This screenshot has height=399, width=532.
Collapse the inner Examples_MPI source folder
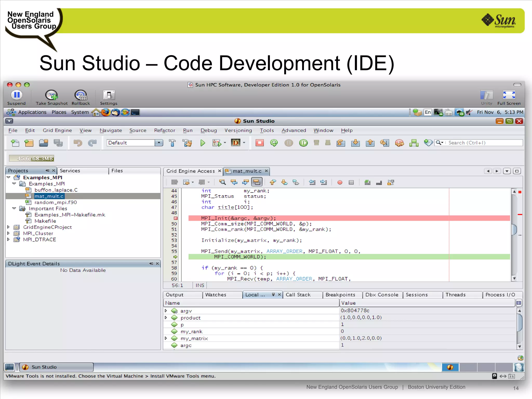pyautogui.click(x=14, y=184)
